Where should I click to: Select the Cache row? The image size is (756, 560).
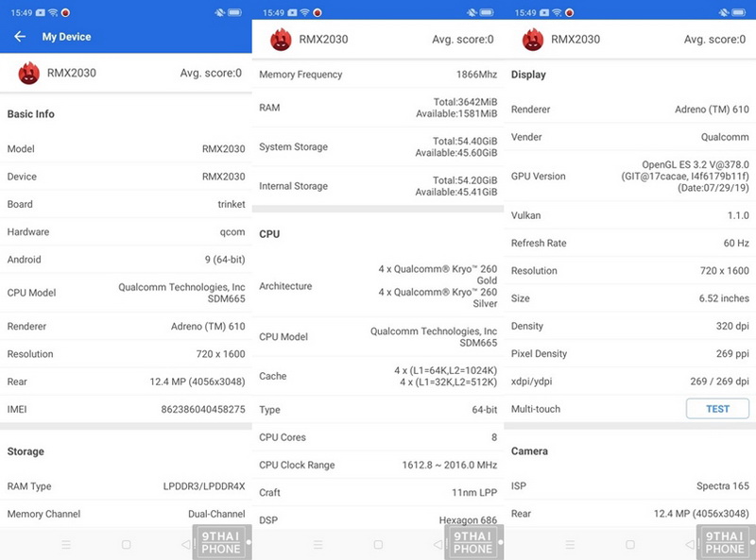pyautogui.click(x=378, y=376)
